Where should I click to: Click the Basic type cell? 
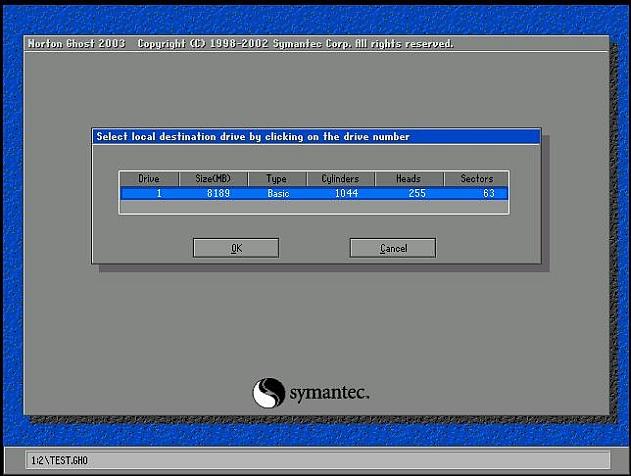tap(278, 194)
